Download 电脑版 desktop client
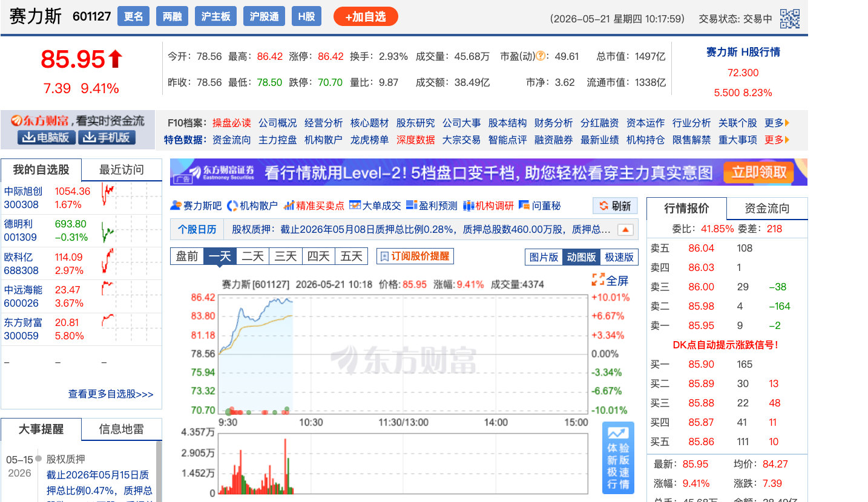 click(x=47, y=137)
